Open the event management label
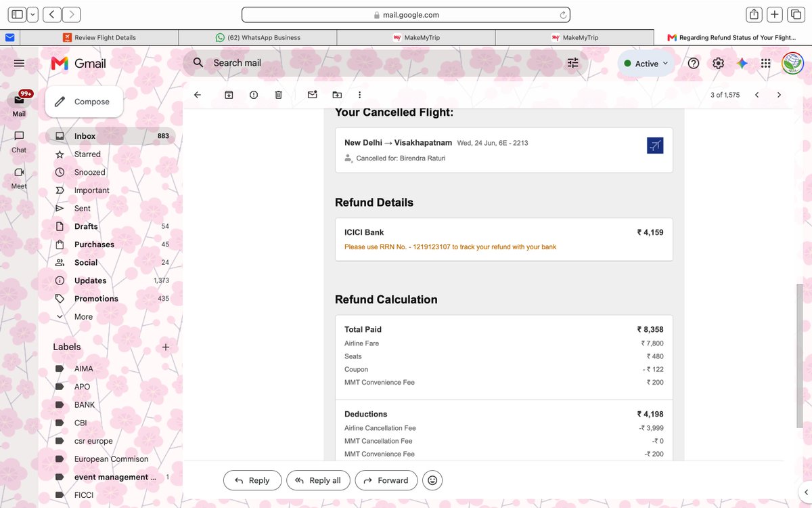The image size is (812, 508). coord(110,477)
